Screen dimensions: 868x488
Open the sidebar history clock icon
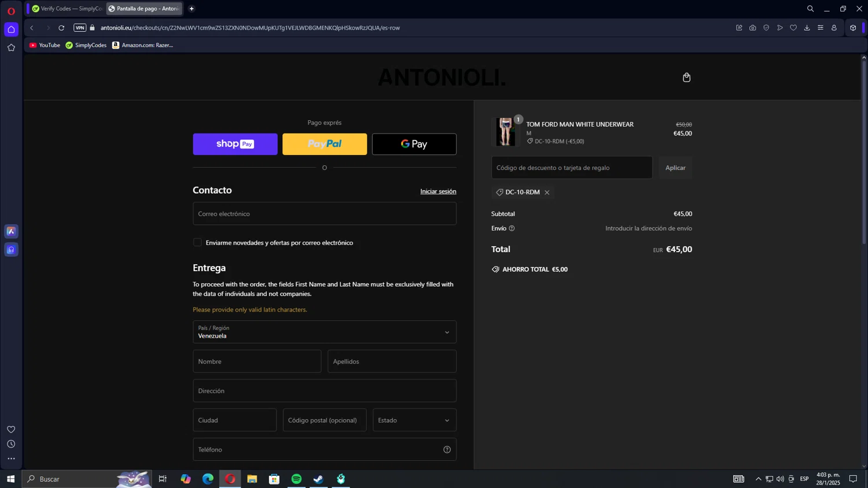11,444
